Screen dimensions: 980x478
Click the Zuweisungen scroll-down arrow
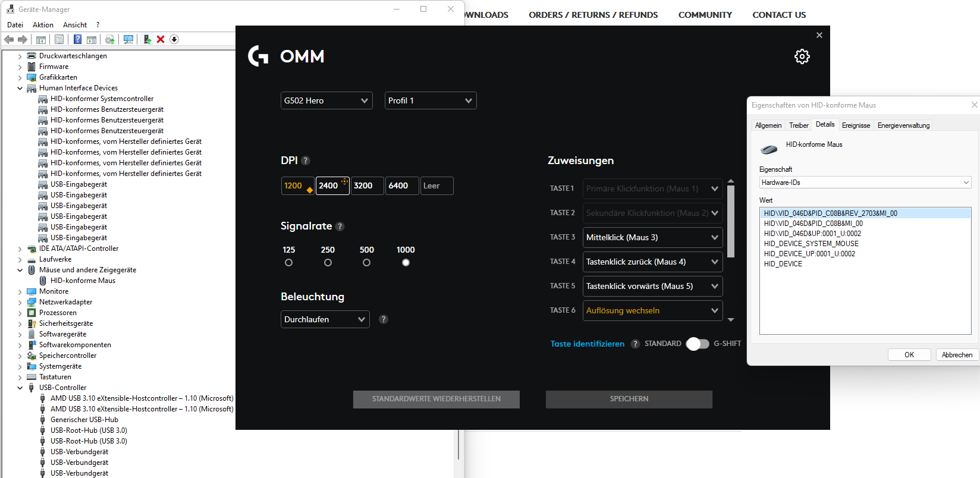731,320
